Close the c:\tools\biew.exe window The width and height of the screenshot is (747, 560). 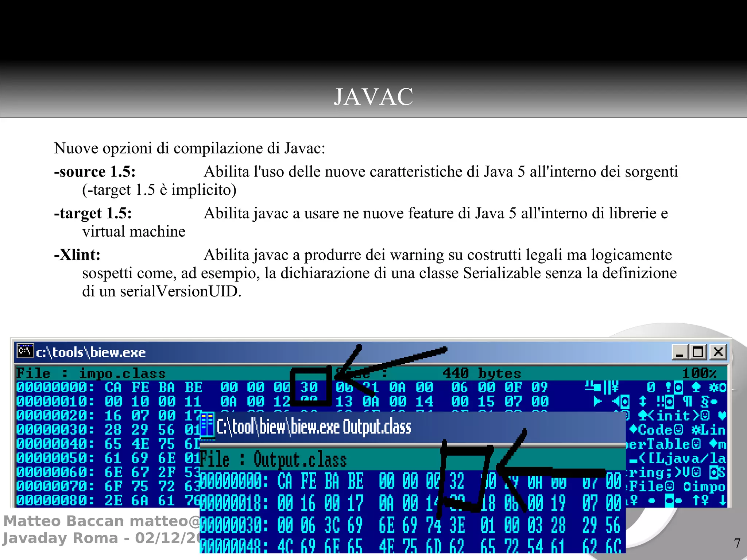[x=718, y=352]
